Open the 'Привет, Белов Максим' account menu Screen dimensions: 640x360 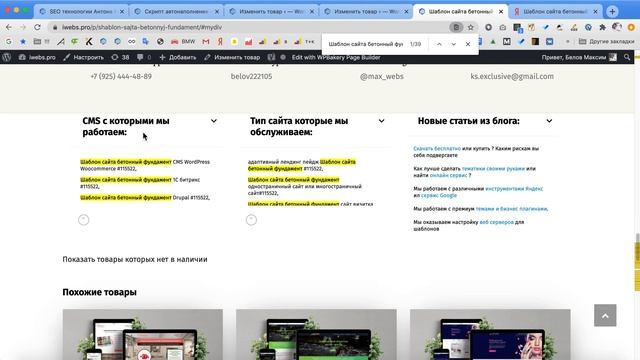[579, 57]
